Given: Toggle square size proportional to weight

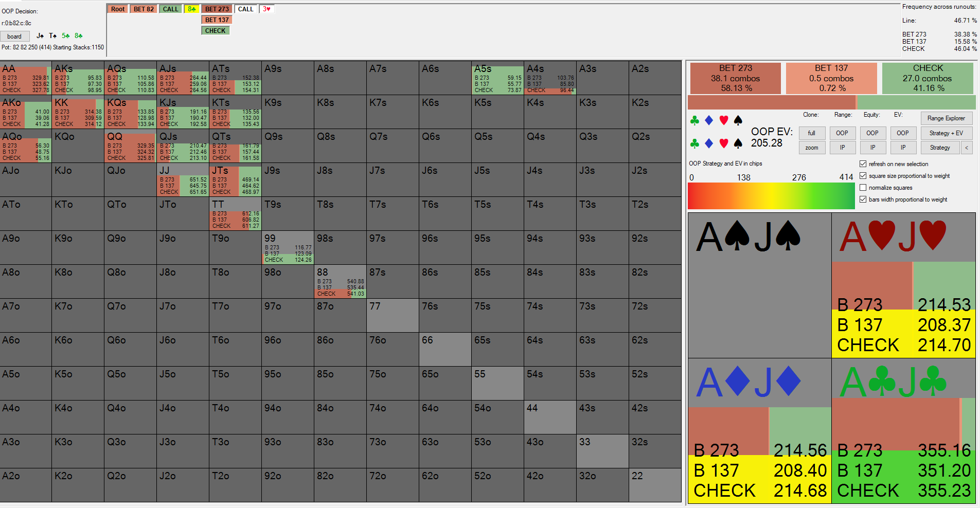Looking at the screenshot, I should pos(863,176).
